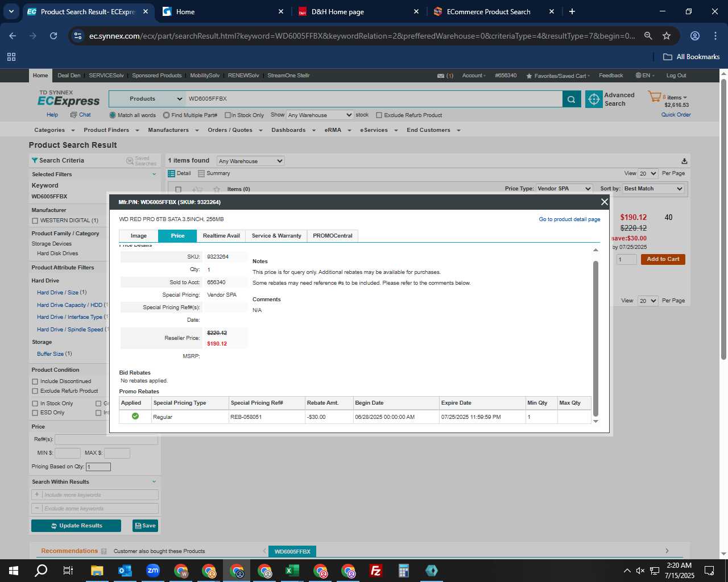Image resolution: width=728 pixels, height=582 pixels.
Task: Click the page zoom magnifier in address bar
Action: click(648, 36)
